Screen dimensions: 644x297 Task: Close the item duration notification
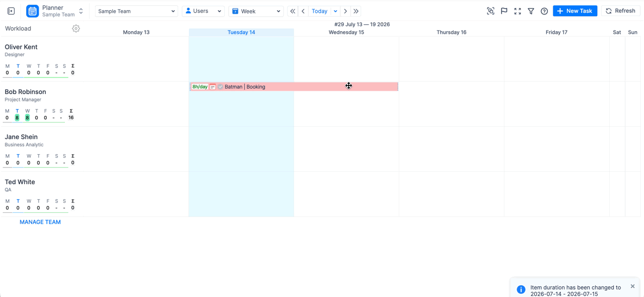click(633, 286)
